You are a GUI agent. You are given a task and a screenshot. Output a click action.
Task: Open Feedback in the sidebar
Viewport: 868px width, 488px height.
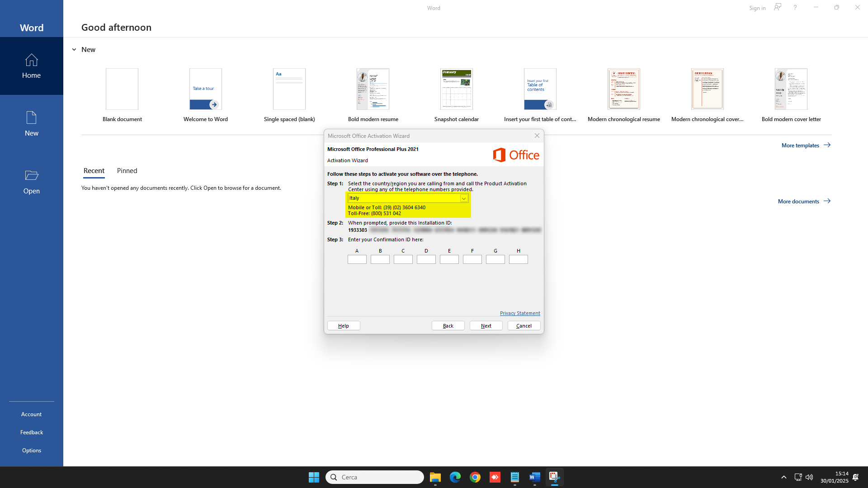[x=31, y=432]
